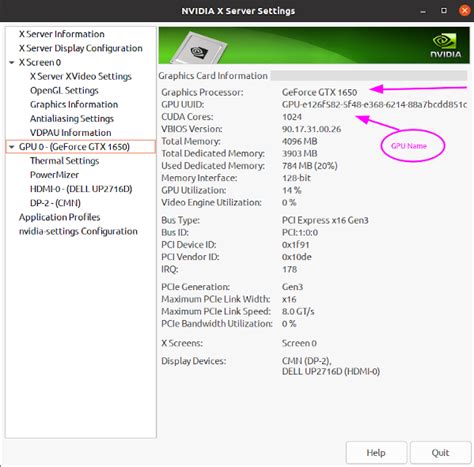
Task: Click PCI Device ID 0x1f91
Action: [296, 245]
